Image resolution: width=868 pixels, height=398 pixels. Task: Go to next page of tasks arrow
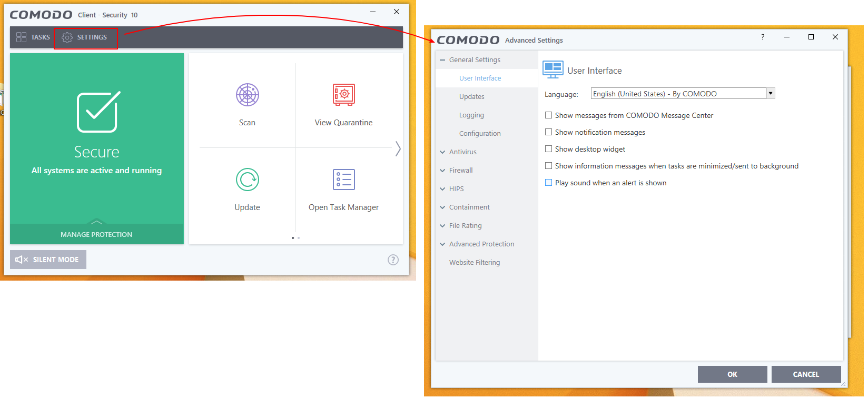point(398,148)
